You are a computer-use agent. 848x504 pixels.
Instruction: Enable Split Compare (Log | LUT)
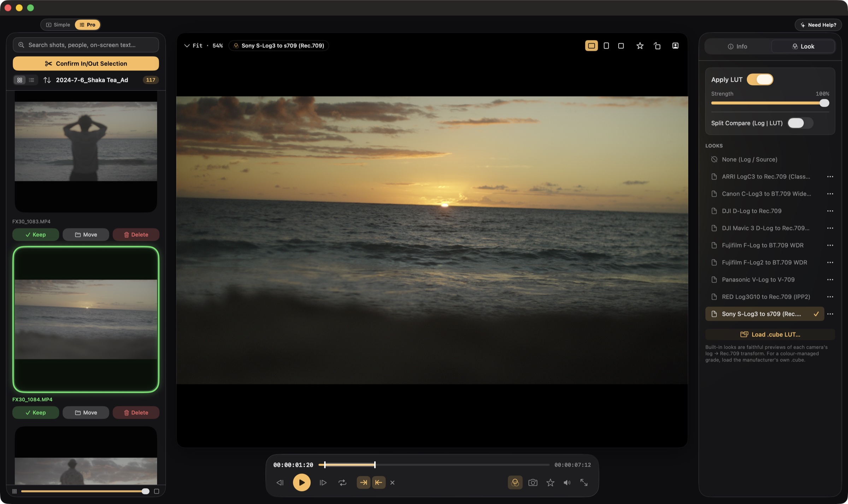point(800,123)
